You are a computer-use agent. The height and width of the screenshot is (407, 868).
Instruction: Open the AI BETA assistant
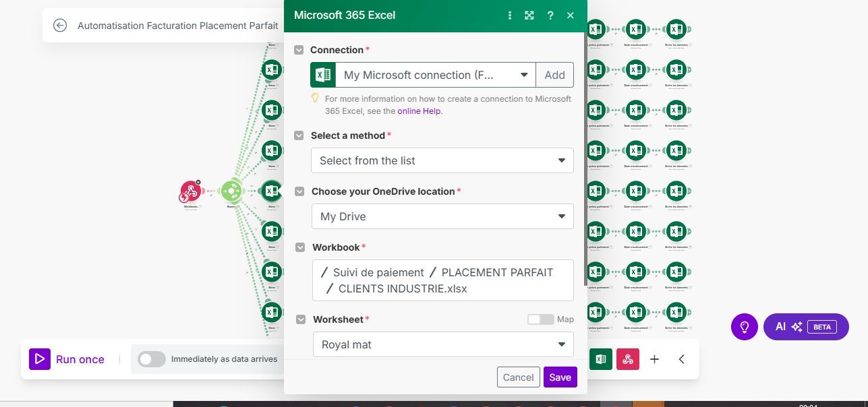tap(806, 327)
